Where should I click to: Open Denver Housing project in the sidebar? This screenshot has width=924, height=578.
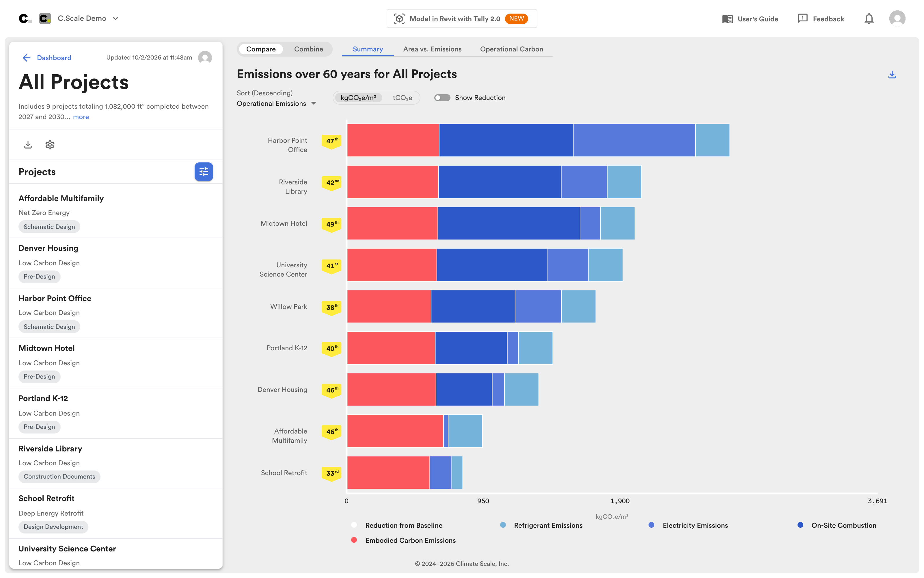pyautogui.click(x=116, y=263)
